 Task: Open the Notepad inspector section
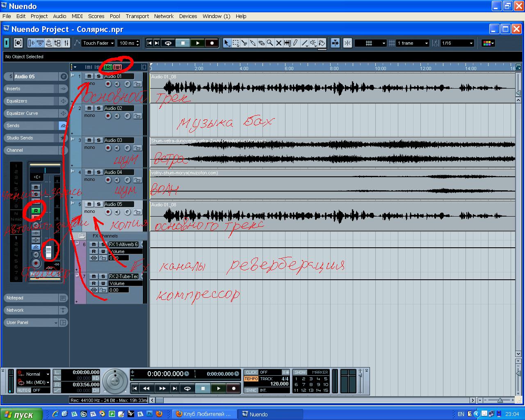pos(35,298)
